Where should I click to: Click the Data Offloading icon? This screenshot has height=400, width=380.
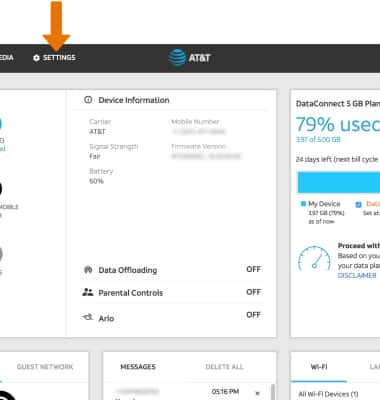click(x=88, y=270)
